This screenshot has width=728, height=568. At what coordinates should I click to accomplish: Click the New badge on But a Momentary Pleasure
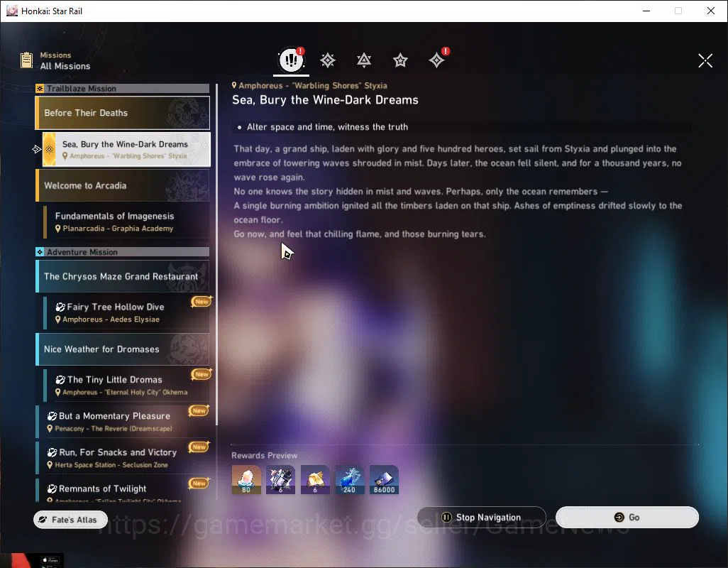click(x=199, y=410)
